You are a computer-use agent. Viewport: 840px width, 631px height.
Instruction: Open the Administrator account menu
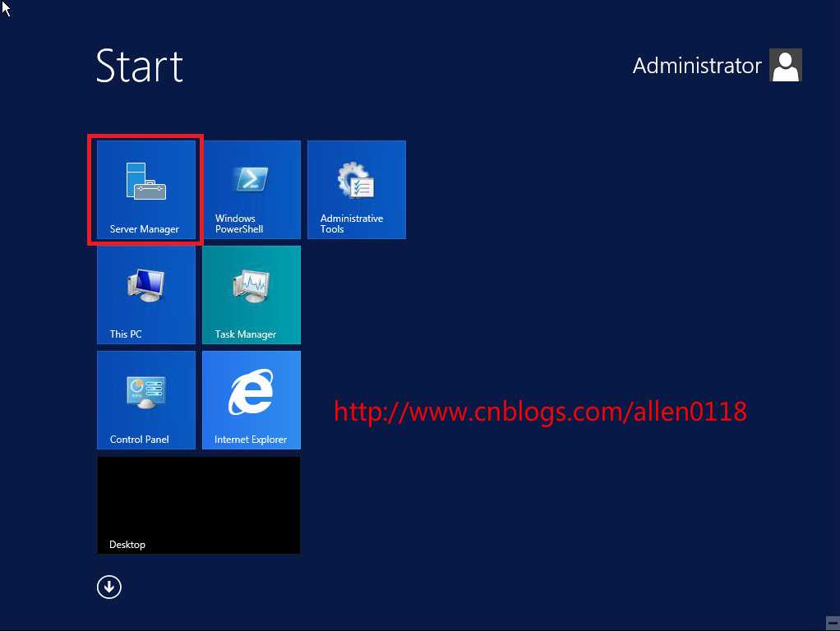click(x=717, y=66)
